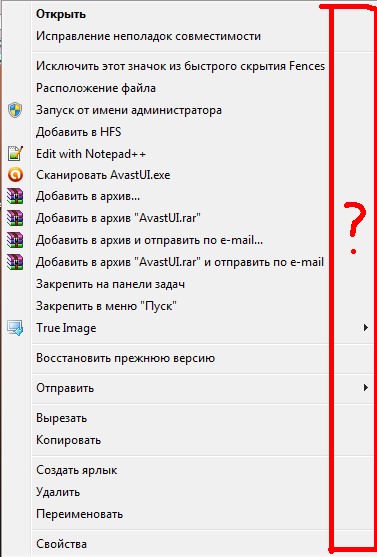The image size is (377, 557).
Task: Choose Исправление неполадок совместимости
Action: pyautogui.click(x=201, y=36)
